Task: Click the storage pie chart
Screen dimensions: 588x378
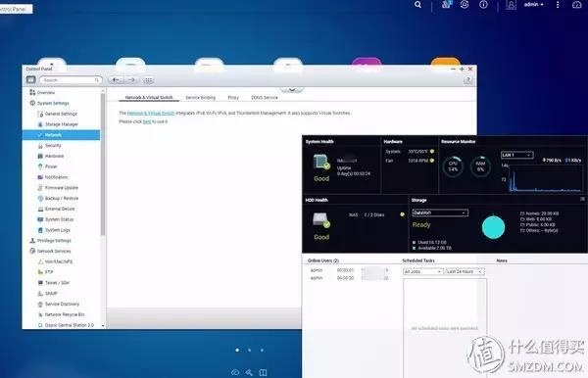Action: tap(493, 227)
